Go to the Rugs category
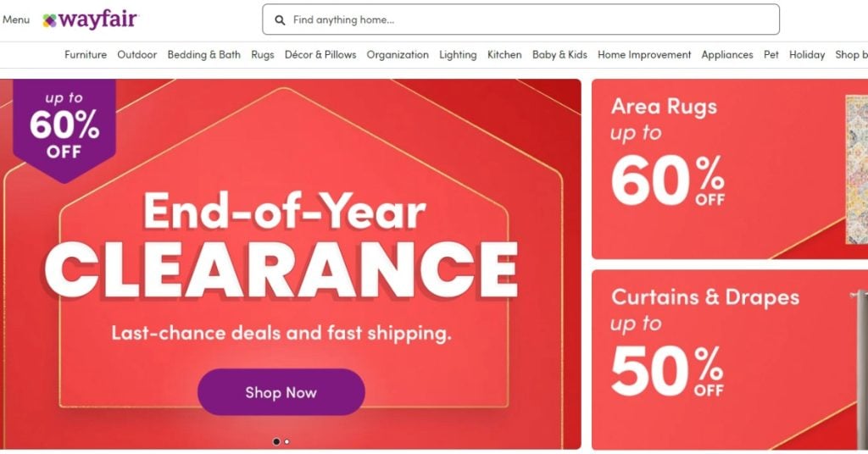 tap(263, 55)
